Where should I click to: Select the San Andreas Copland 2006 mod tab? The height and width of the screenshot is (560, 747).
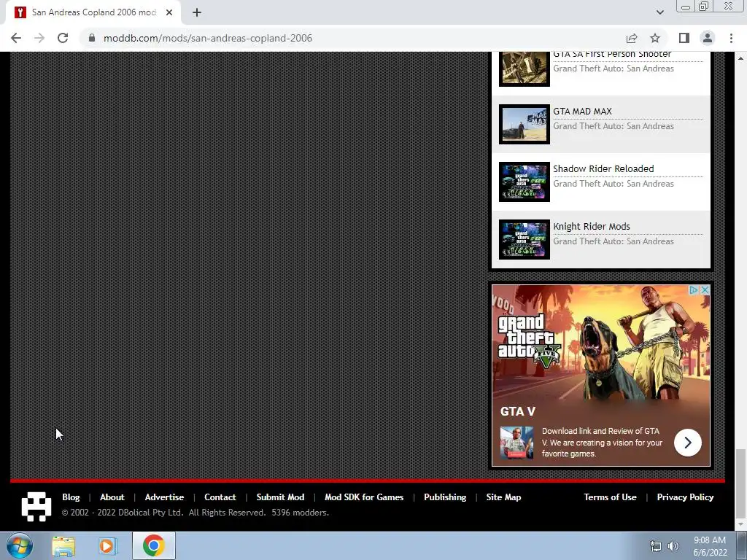93,12
